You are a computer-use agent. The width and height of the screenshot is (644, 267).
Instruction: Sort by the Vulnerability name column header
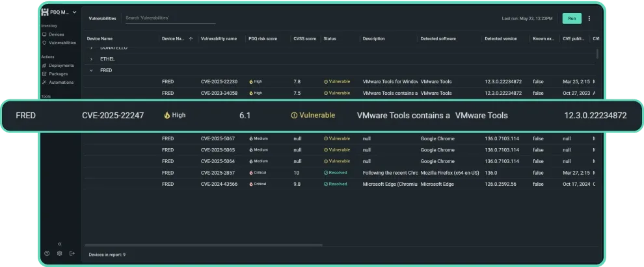pyautogui.click(x=219, y=39)
